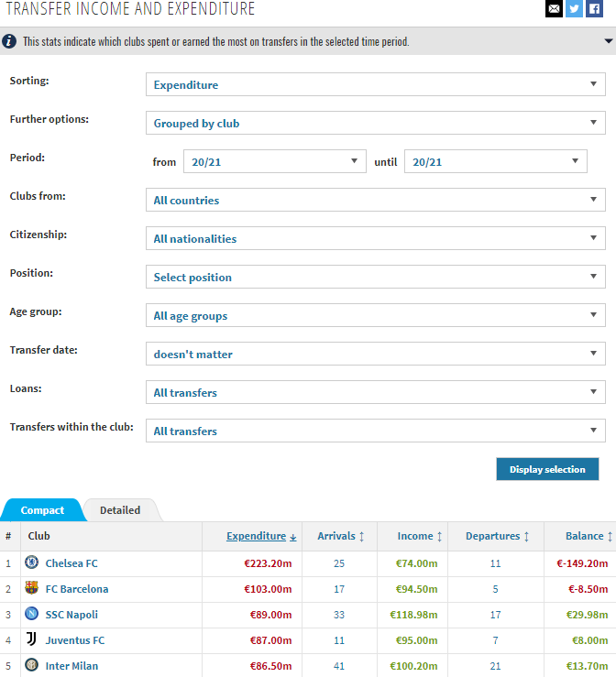Sort by the Balance column header
The image size is (616, 677).
[x=585, y=536]
